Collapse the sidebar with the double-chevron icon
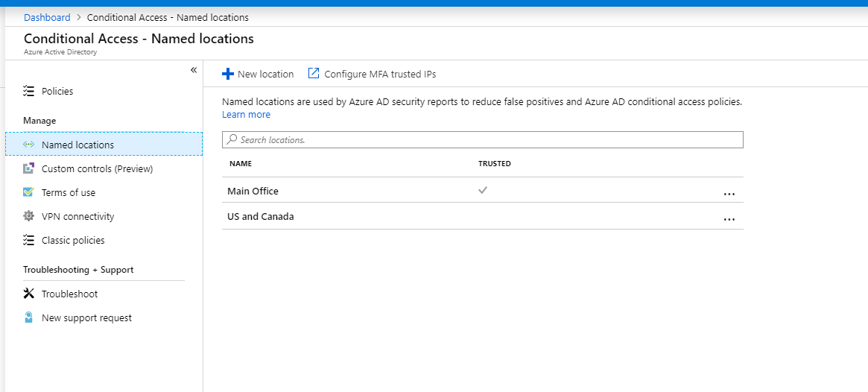868x392 pixels. 194,70
